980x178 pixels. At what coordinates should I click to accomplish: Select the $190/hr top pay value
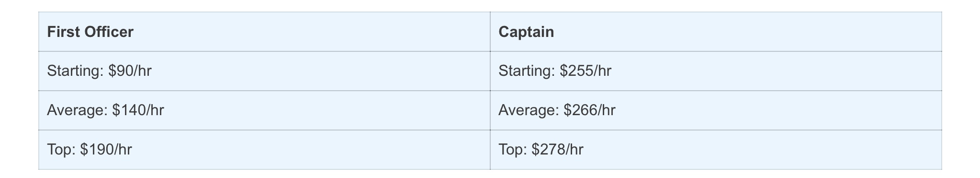pyautogui.click(x=106, y=150)
